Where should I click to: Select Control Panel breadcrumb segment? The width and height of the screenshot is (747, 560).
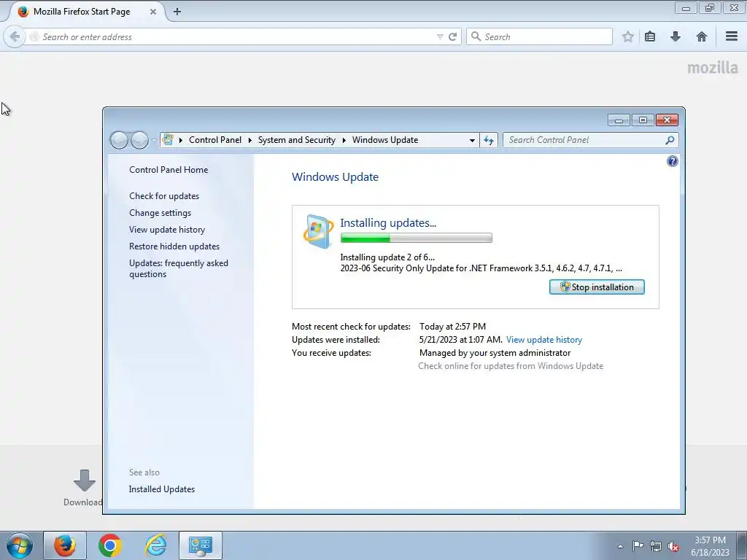pyautogui.click(x=215, y=140)
